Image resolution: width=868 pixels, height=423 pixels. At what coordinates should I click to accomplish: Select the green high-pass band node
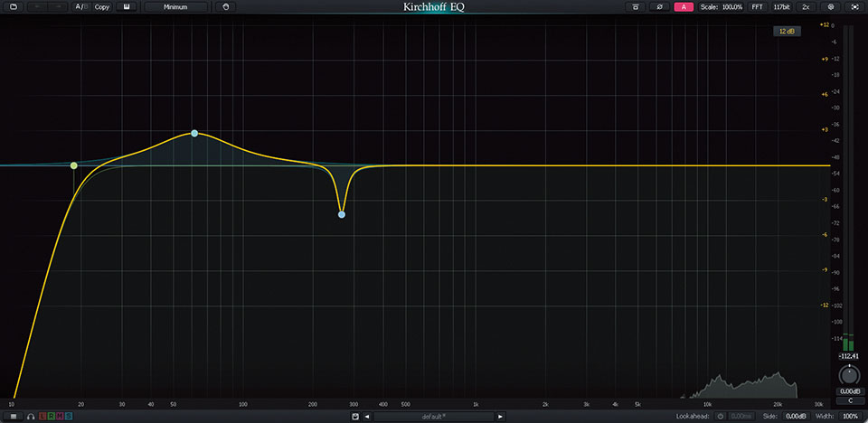pos(73,165)
